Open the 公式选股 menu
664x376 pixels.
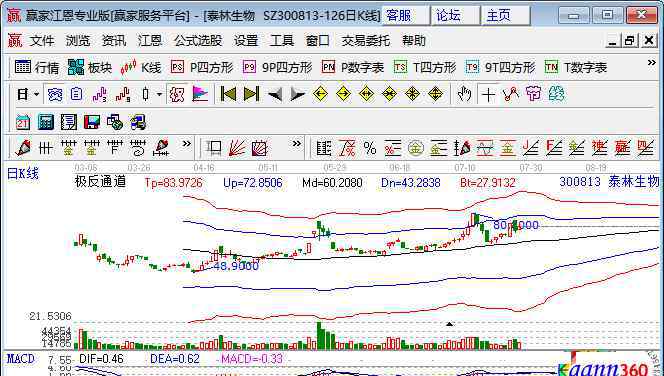pyautogui.click(x=198, y=41)
